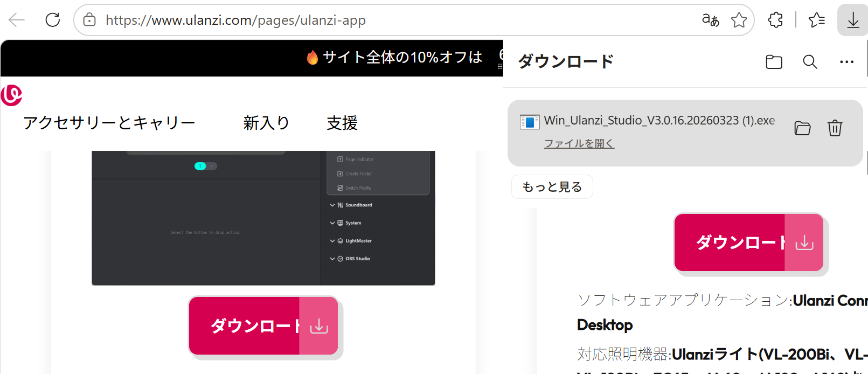The width and height of the screenshot is (868, 374).
Task: Expand OBS Studio chevron in app screenshot
Action: point(332,259)
